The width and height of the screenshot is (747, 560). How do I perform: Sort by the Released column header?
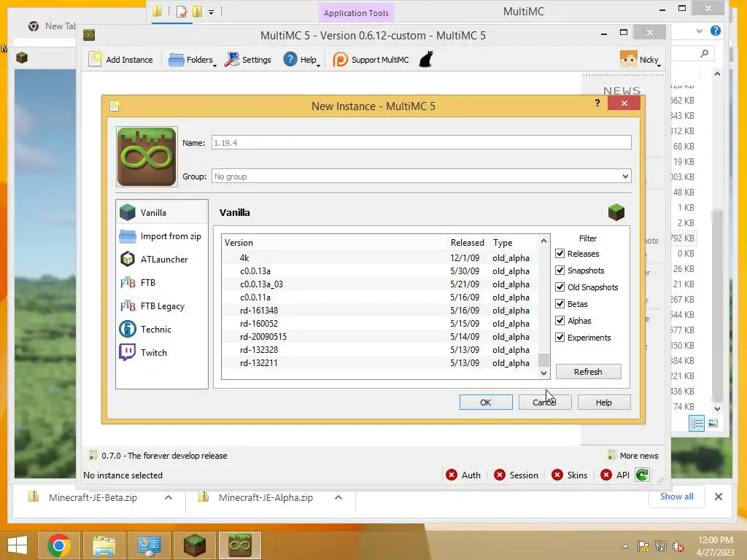click(468, 242)
